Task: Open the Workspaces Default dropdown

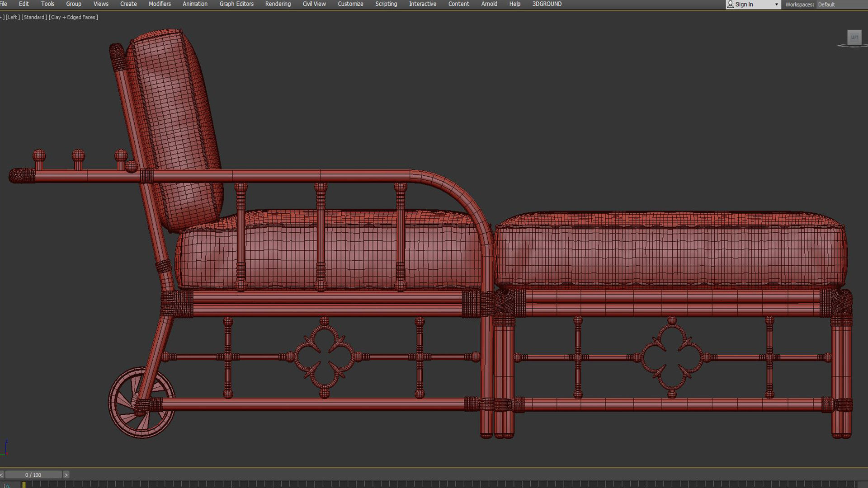Action: tap(826, 5)
